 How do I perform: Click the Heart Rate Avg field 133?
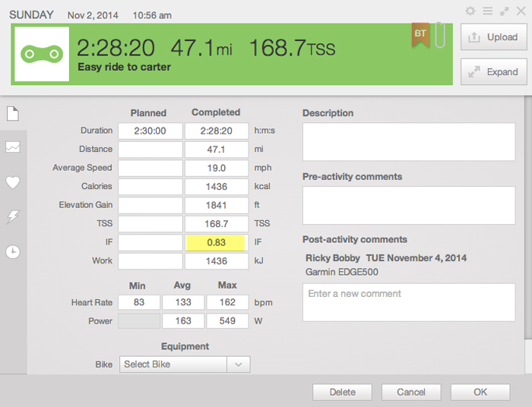[x=183, y=302]
